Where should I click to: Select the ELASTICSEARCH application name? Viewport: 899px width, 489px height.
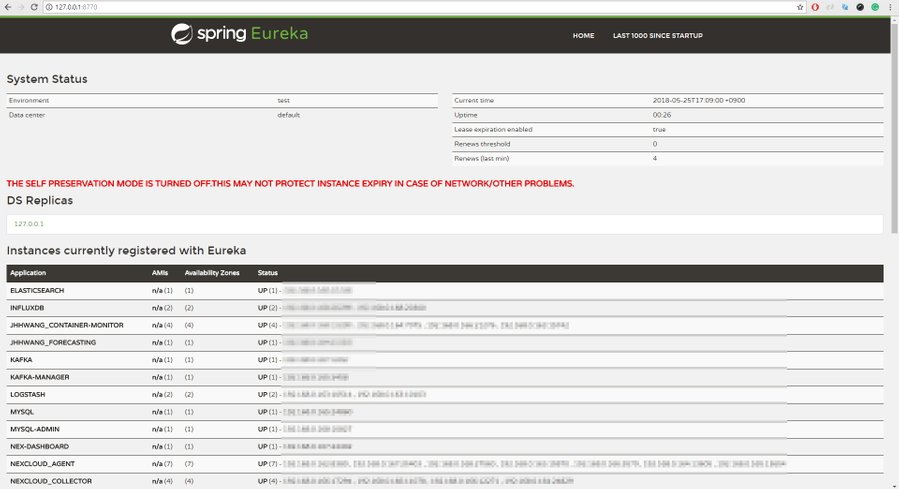pos(37,291)
